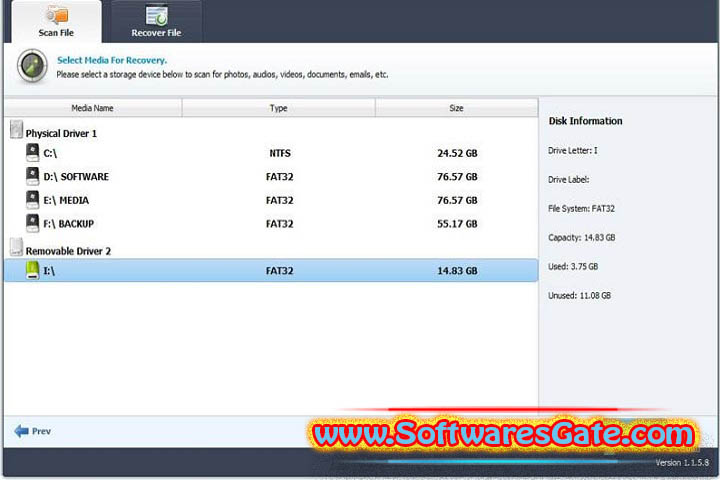Click the E:\ MEDIA drive icon
This screenshot has width=720, height=480.
(33, 199)
